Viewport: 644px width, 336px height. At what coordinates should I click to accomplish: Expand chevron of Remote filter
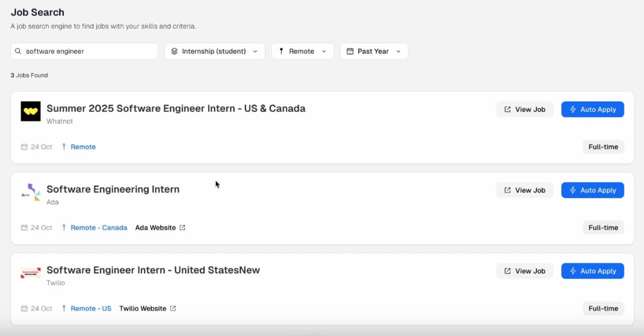pos(324,51)
